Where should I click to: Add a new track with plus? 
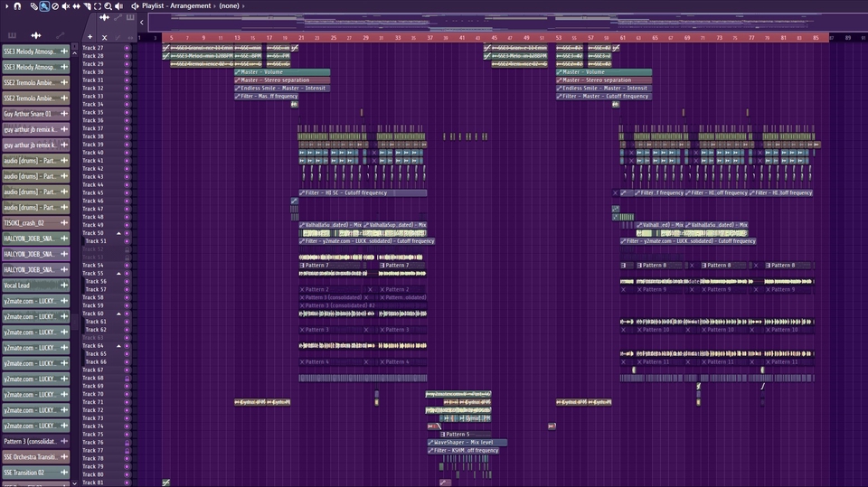click(x=90, y=37)
